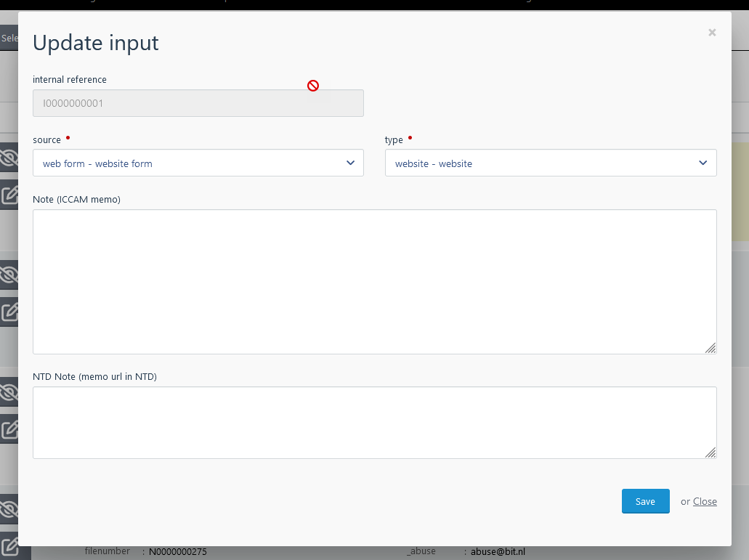Open the type dropdown
The height and width of the screenshot is (560, 749).
tap(550, 163)
